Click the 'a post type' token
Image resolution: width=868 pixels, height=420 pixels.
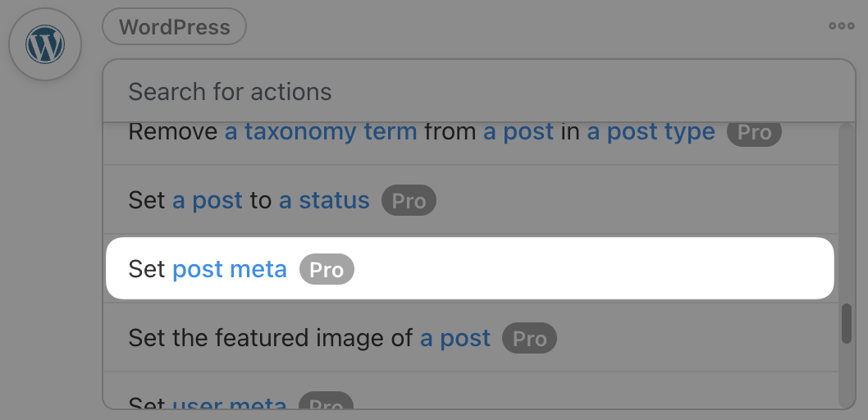pyautogui.click(x=651, y=131)
